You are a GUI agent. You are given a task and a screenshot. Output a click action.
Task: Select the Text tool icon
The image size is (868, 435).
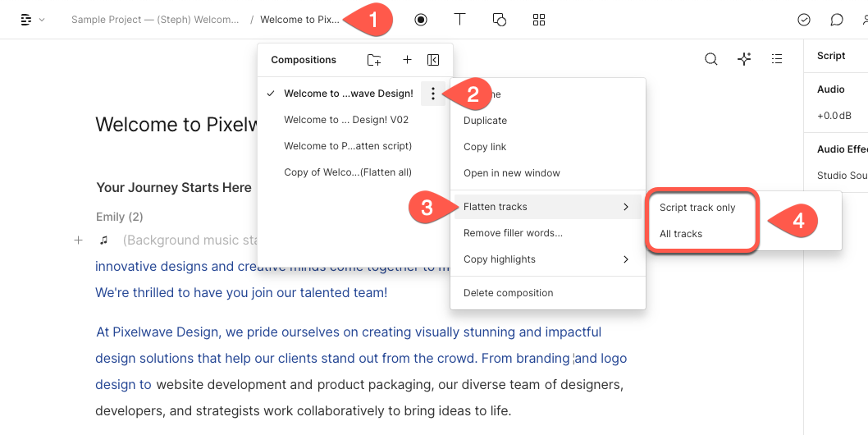point(459,20)
